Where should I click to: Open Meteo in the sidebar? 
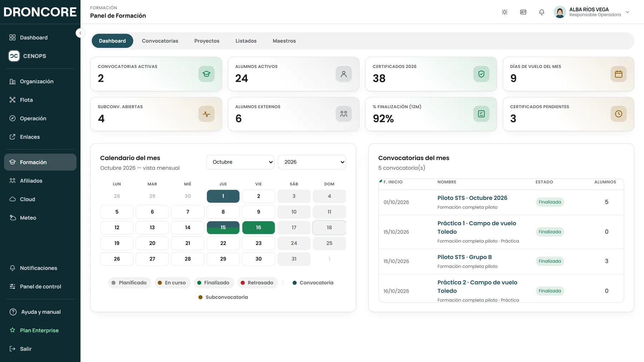[40, 218]
